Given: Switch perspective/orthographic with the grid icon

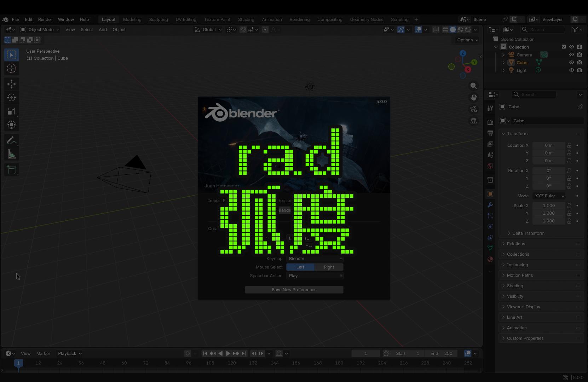Looking at the screenshot, I should click(x=473, y=121).
